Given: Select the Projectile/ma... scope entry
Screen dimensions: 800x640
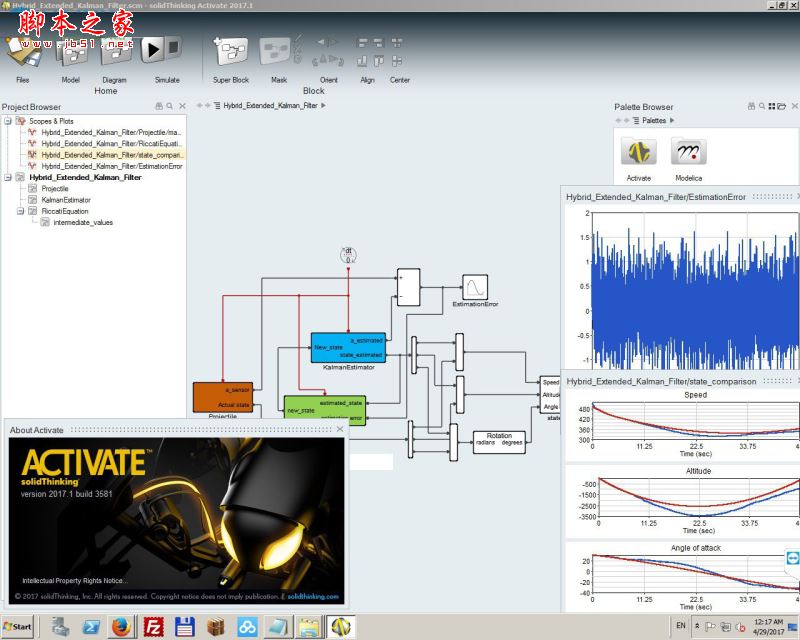Looking at the screenshot, I should [111, 132].
